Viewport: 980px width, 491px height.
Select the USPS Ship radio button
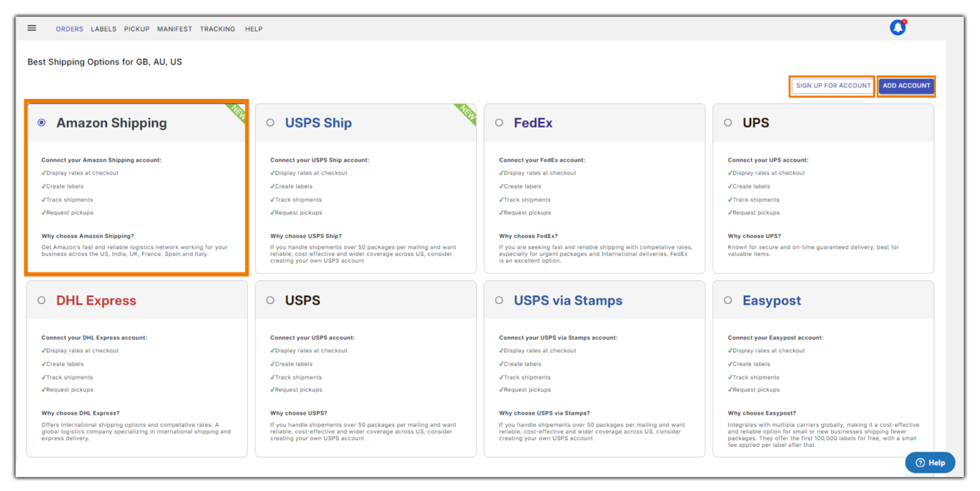[x=270, y=123]
